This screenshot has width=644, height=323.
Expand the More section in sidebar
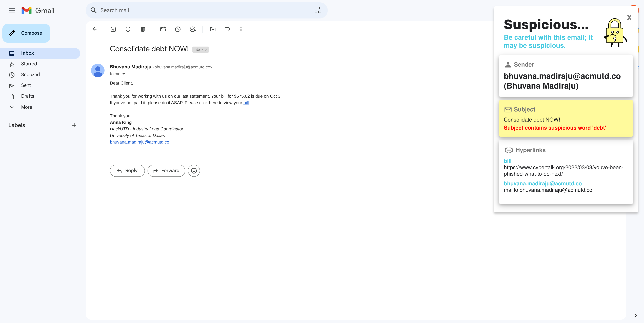coord(27,107)
